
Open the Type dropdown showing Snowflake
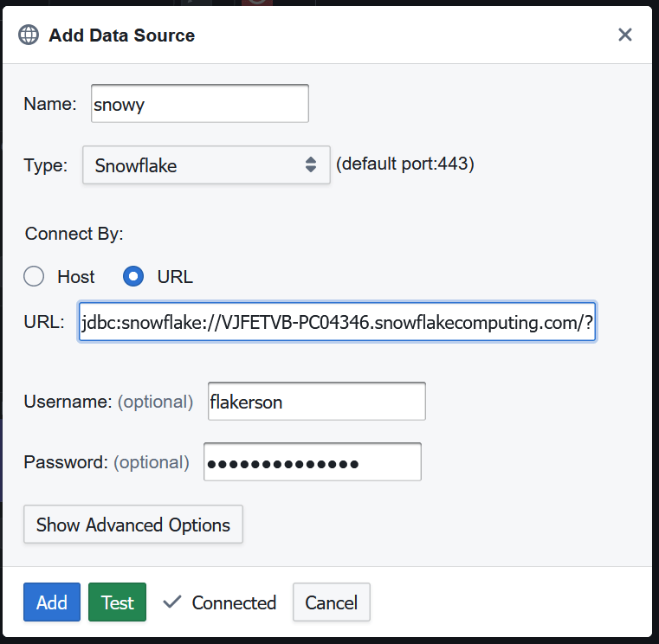(206, 165)
